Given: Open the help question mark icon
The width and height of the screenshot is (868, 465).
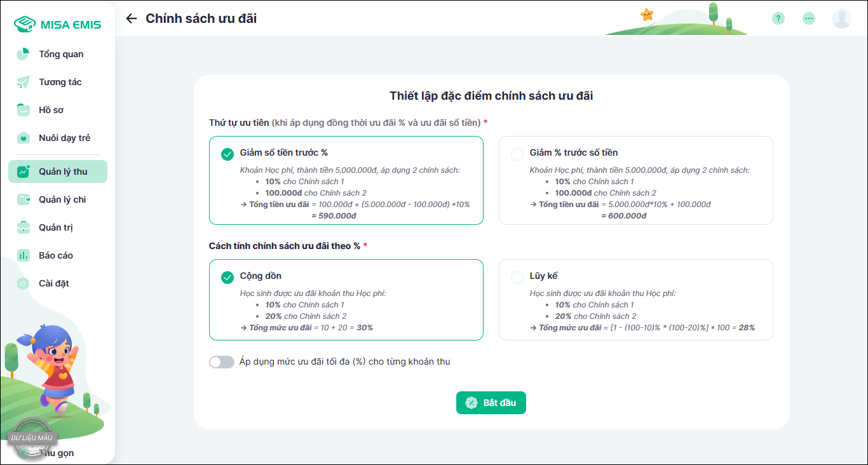Looking at the screenshot, I should [778, 18].
